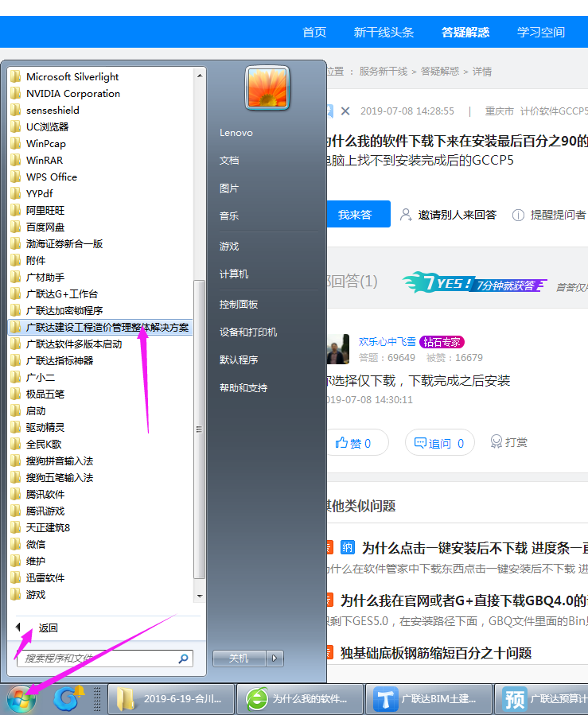Viewport: 588px width, 715px height.
Task: Expand the 广联达建设工程造价管理整体解决方案 folder
Action: click(100, 328)
